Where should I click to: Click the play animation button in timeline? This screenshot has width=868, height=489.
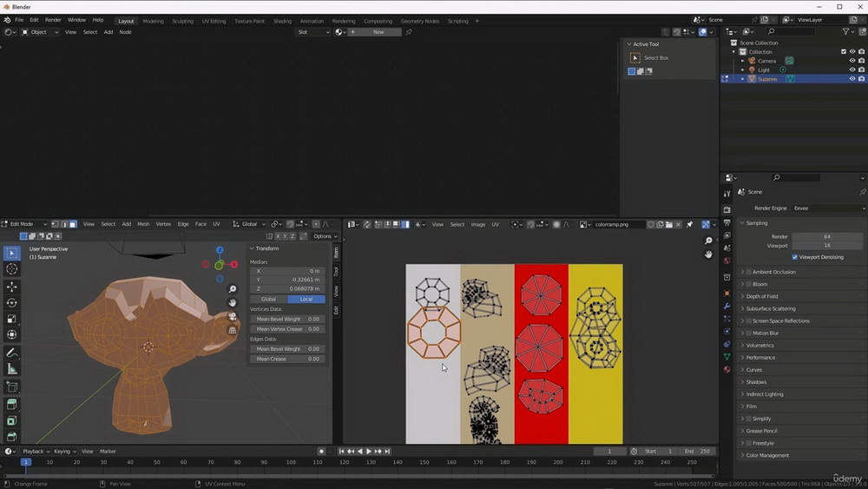[369, 452]
